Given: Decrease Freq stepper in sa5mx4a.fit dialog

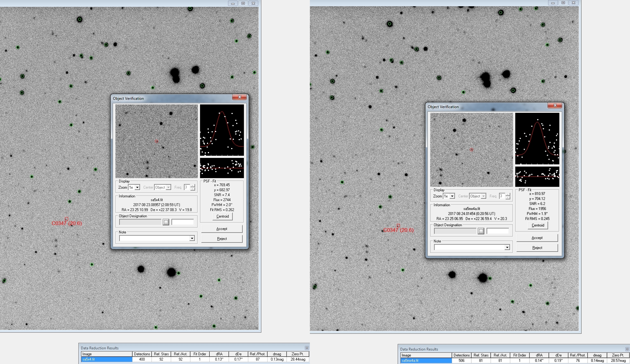Looking at the screenshot, I should tap(508, 198).
